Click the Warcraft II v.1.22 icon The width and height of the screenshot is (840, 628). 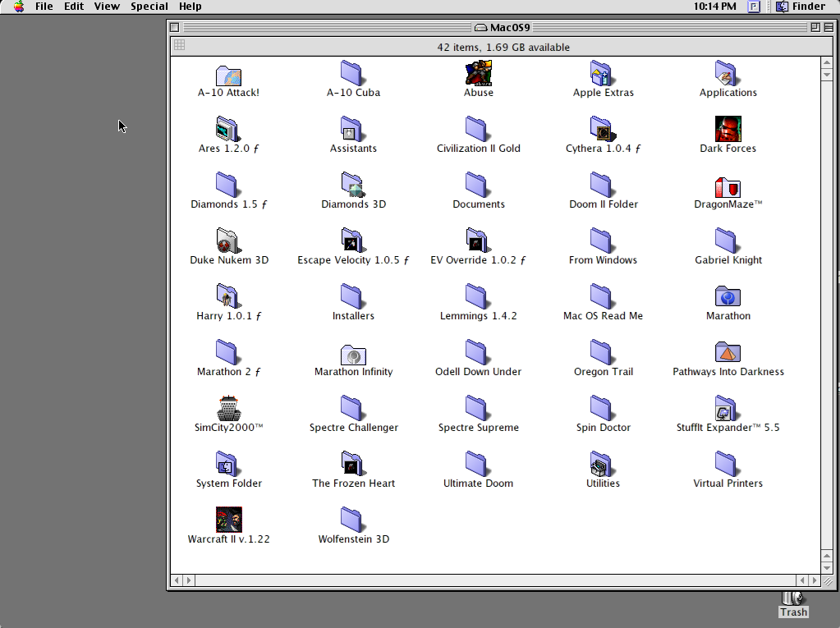[x=229, y=520]
